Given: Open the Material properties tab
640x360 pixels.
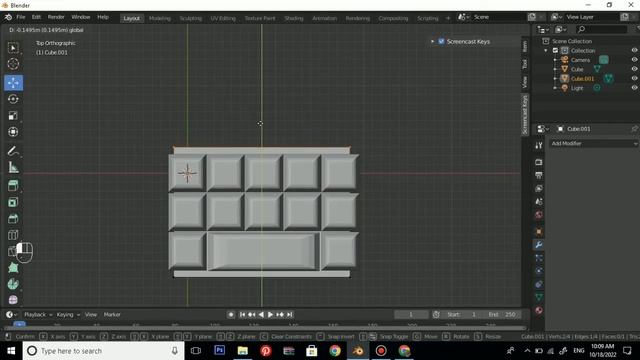Looking at the screenshot, I should point(539,310).
